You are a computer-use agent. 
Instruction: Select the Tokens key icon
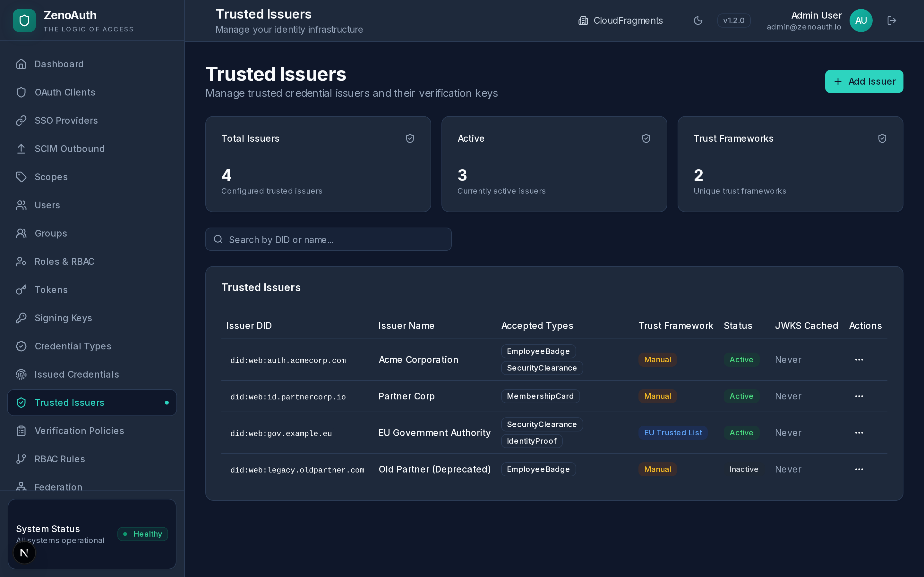21,290
